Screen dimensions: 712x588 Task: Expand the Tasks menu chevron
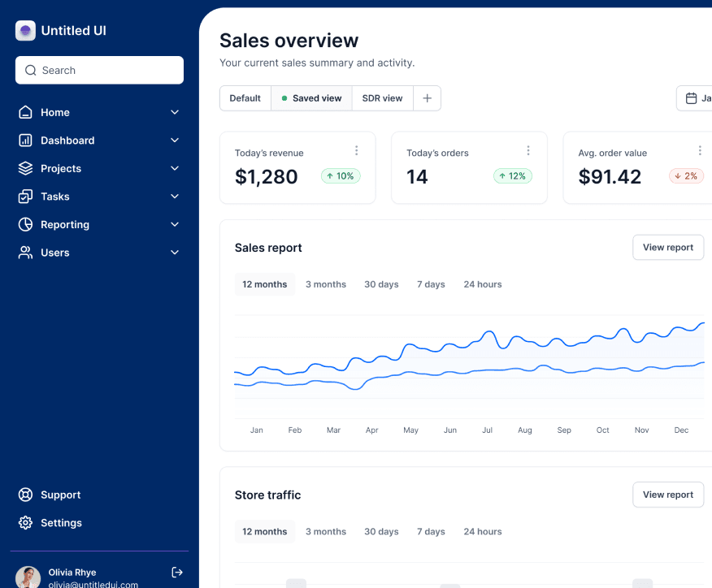tap(175, 197)
